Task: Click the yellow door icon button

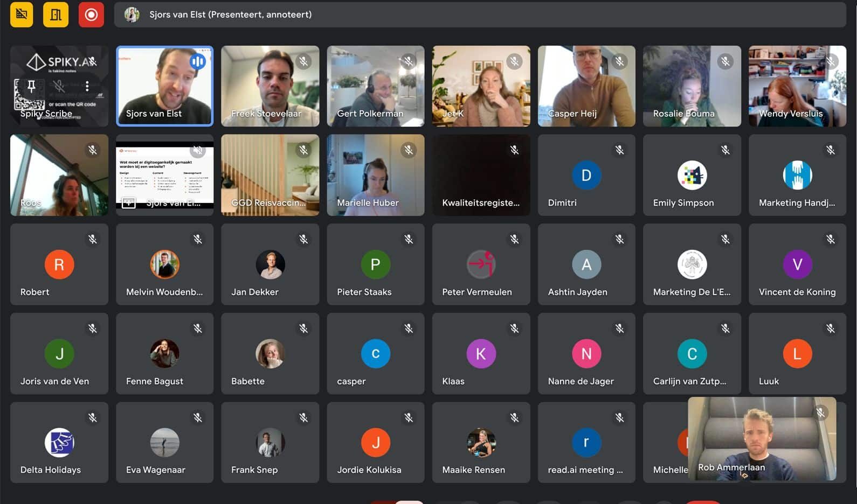Action: pyautogui.click(x=56, y=15)
